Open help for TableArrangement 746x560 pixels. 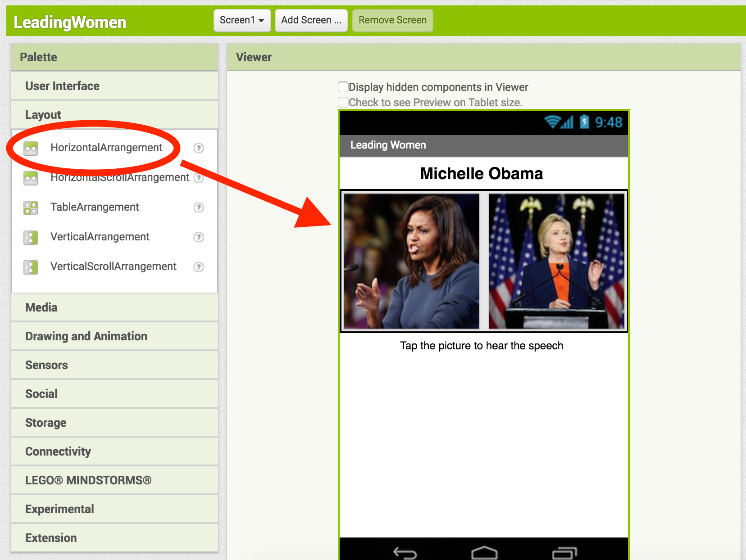pos(198,208)
